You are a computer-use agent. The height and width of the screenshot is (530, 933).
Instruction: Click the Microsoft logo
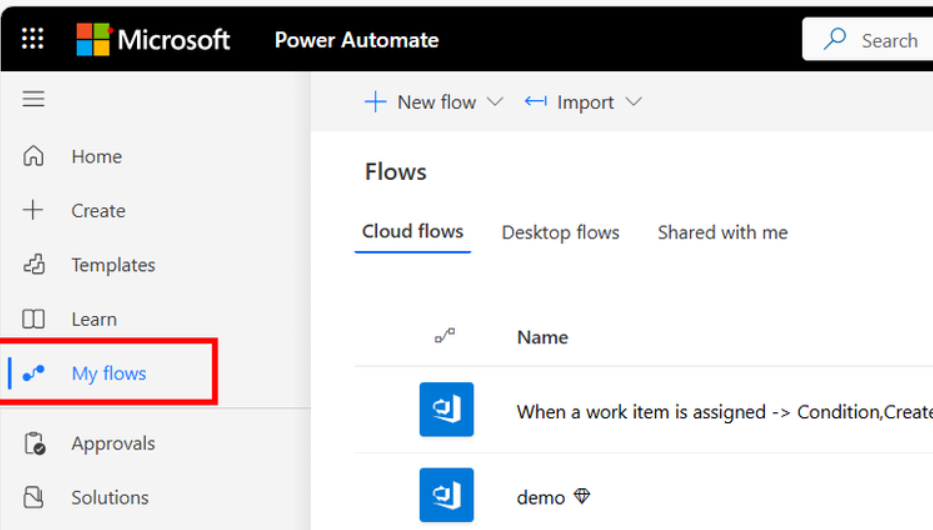pyautogui.click(x=153, y=40)
